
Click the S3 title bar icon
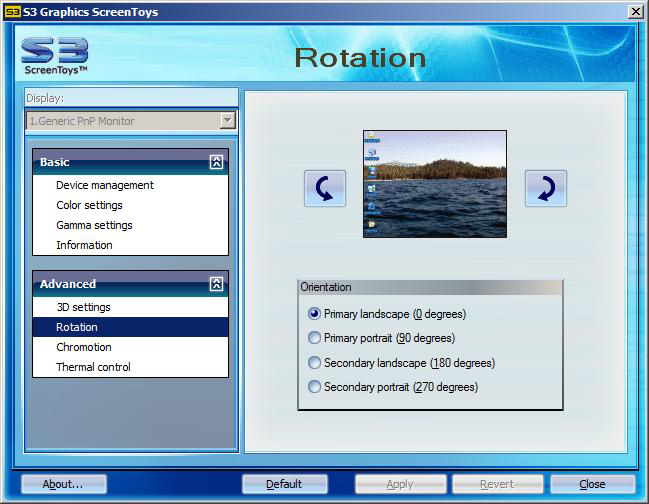(12, 12)
